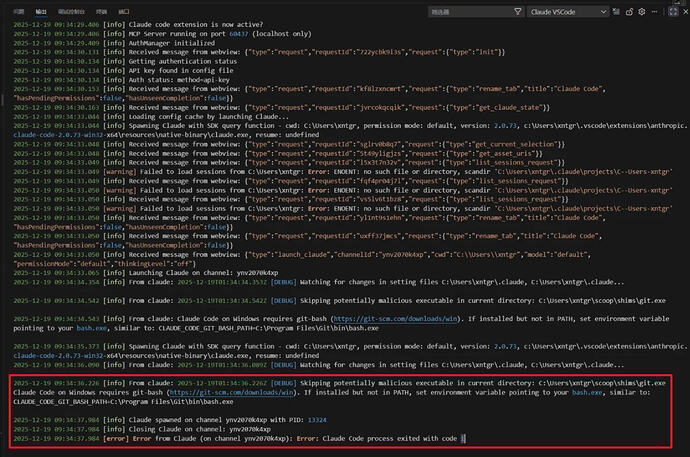Viewport: 690px width, 457px height.
Task: Click the port number 60437
Action: (239, 34)
